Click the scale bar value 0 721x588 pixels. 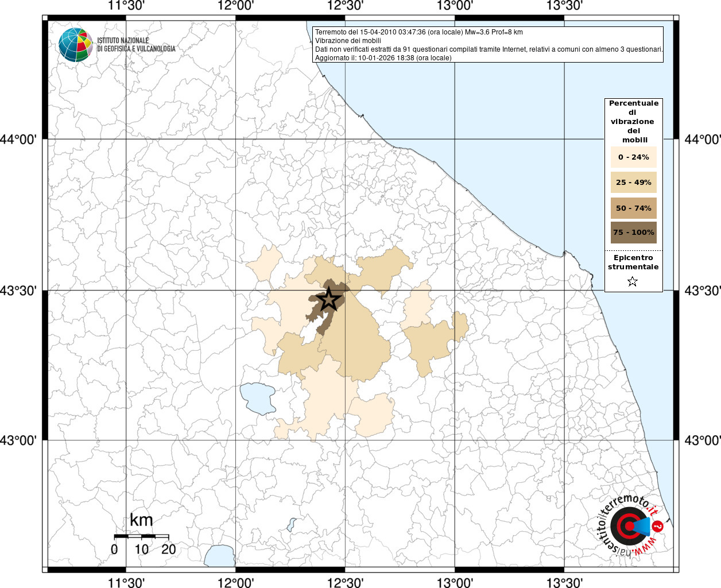[x=114, y=550]
